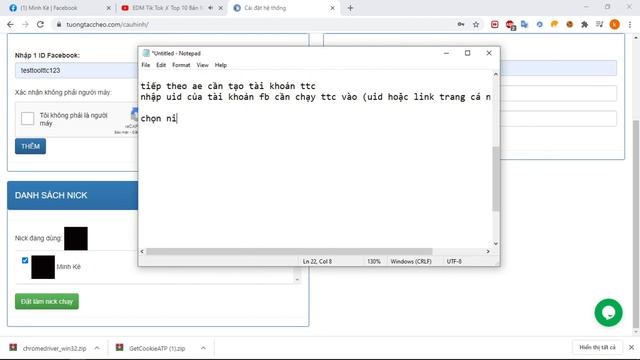Click the 'Đặt làm nick chạy' button
The height and width of the screenshot is (360, 640).
point(47,302)
